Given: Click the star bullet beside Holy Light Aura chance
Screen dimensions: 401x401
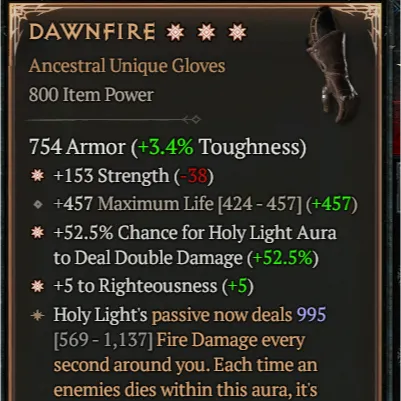Looking at the screenshot, I should click(x=37, y=233).
